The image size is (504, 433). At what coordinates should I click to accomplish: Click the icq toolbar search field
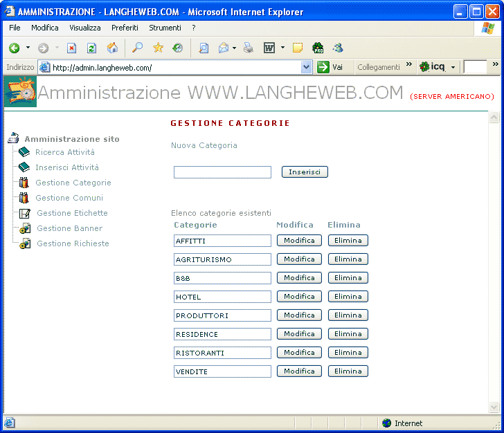[475, 67]
